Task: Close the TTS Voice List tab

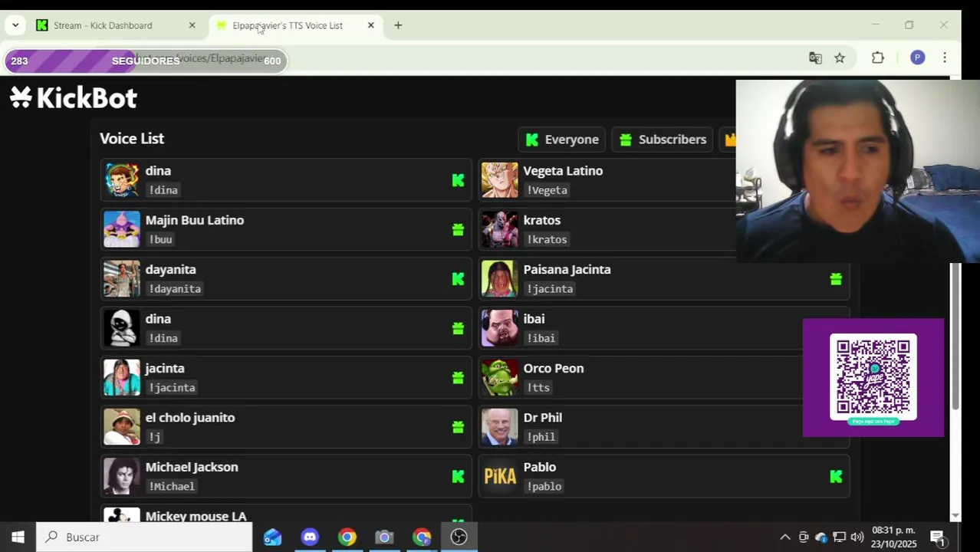Action: coord(370,25)
